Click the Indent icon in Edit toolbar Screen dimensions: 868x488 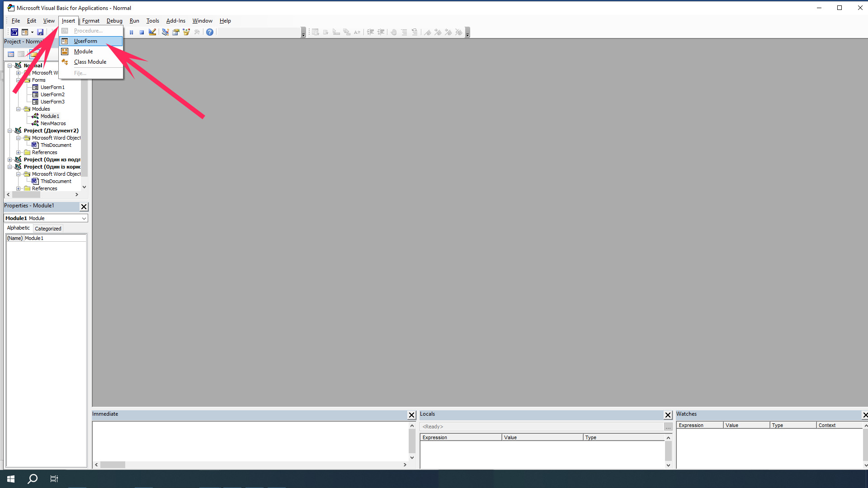pos(370,32)
